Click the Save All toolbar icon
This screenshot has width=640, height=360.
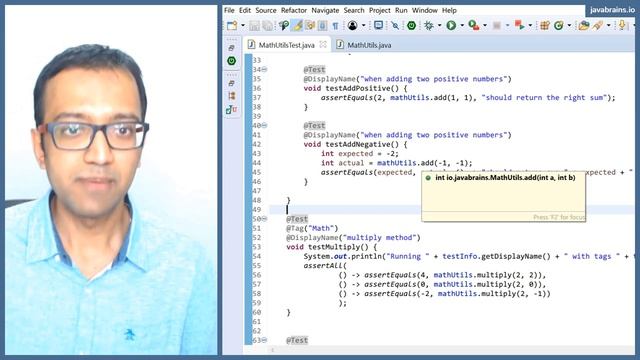267,26
